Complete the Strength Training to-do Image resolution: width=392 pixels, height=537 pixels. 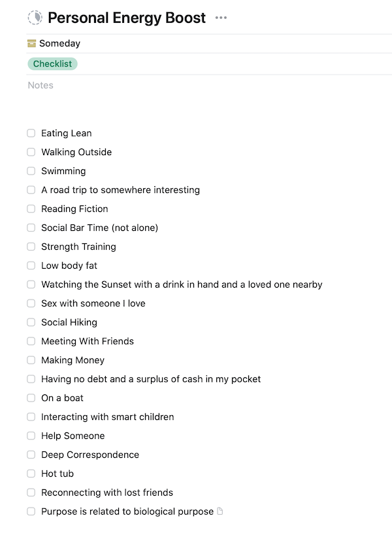pyautogui.click(x=31, y=247)
